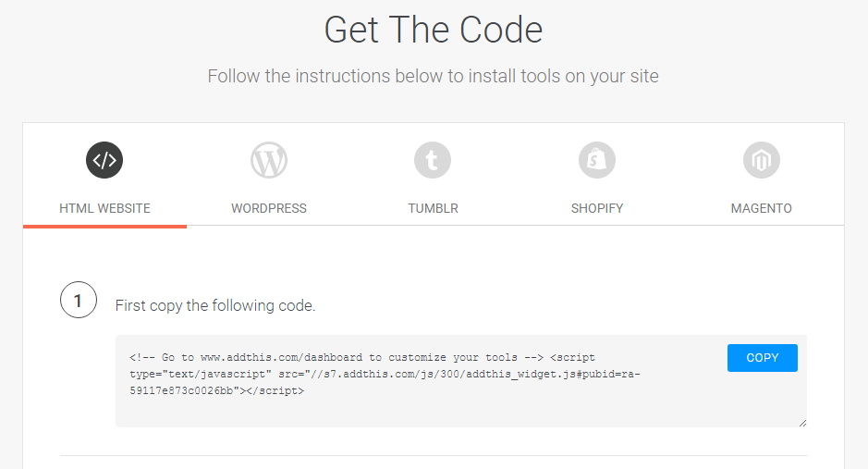Go to the TUMBLR tab label

coord(433,208)
